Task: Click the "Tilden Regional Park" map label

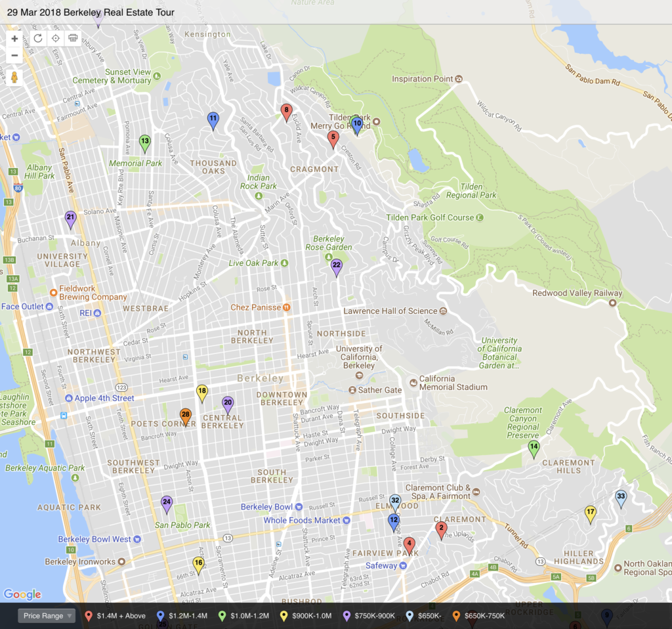Action: pyautogui.click(x=471, y=191)
